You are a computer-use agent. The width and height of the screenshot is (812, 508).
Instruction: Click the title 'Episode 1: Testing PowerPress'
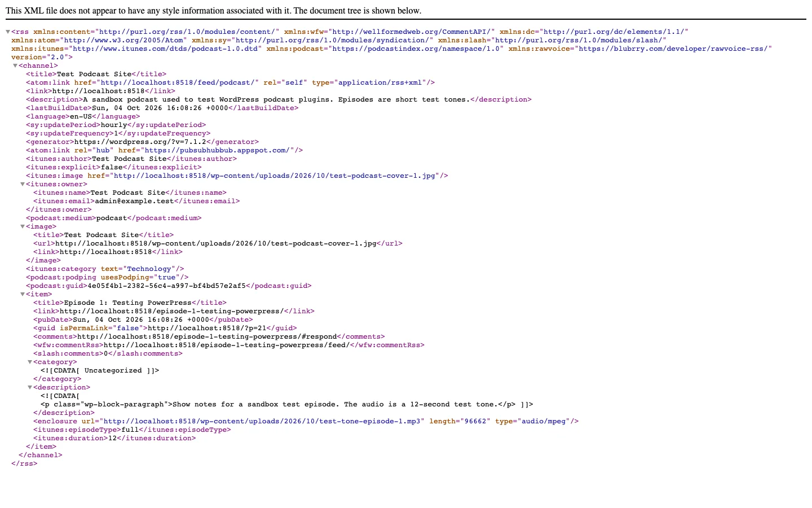pos(127,303)
